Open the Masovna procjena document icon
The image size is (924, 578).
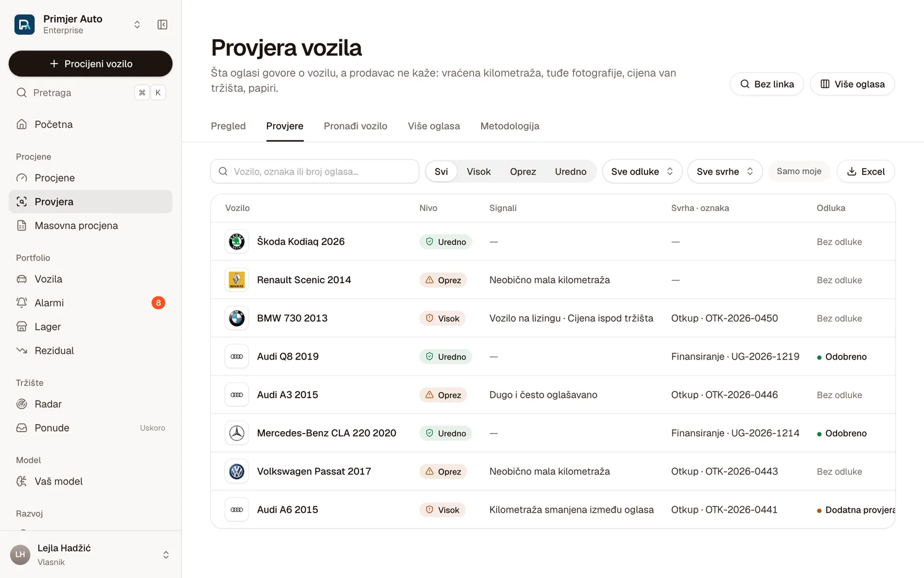point(22,225)
